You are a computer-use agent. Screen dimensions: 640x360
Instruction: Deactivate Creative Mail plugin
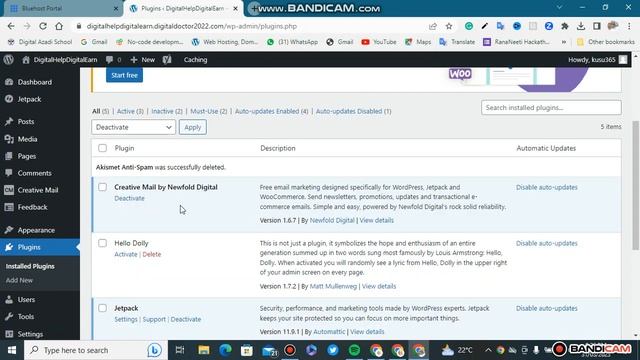point(129,198)
